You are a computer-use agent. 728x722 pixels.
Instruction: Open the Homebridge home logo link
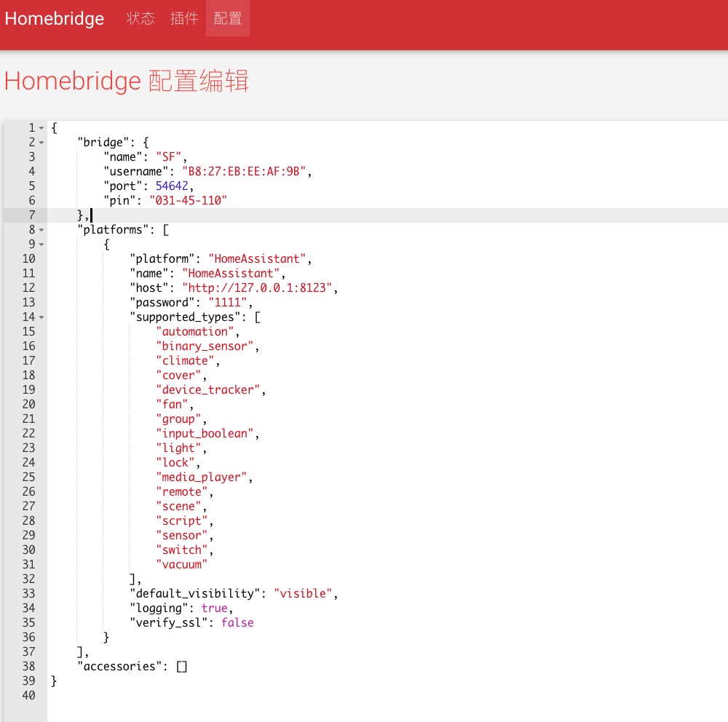click(x=55, y=19)
